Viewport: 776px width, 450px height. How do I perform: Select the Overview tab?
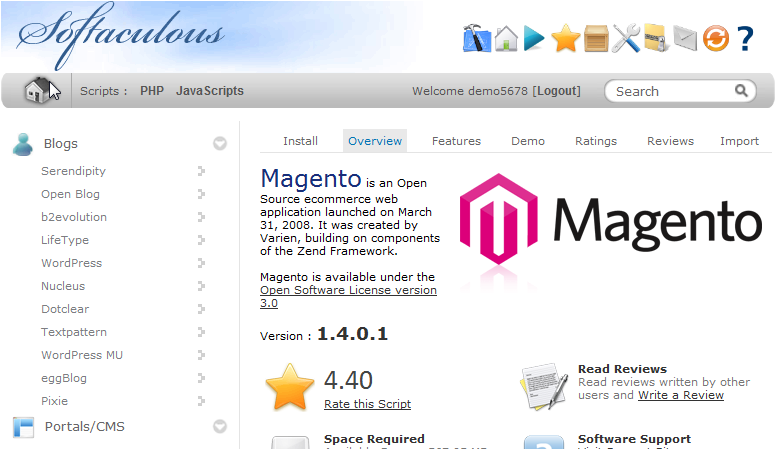click(375, 141)
